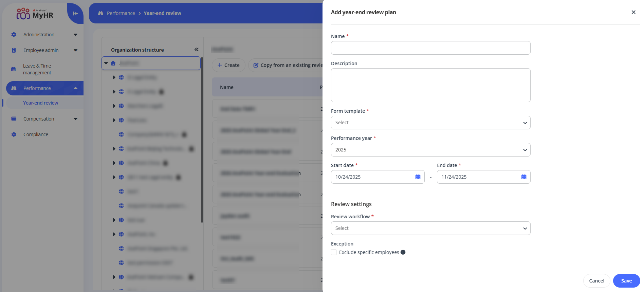Viewport: 644px width, 292px height.
Task: Expand the Administration menu arrow
Action: [x=75, y=35]
